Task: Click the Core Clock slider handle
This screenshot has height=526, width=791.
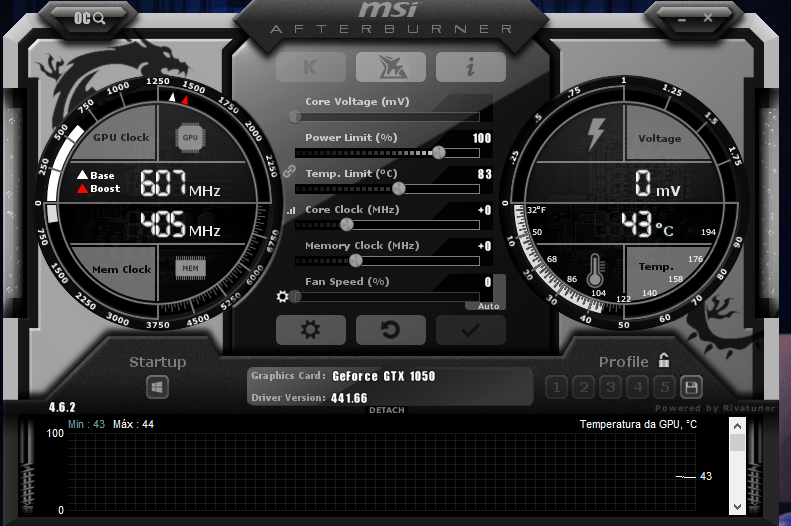Action: [x=347, y=224]
